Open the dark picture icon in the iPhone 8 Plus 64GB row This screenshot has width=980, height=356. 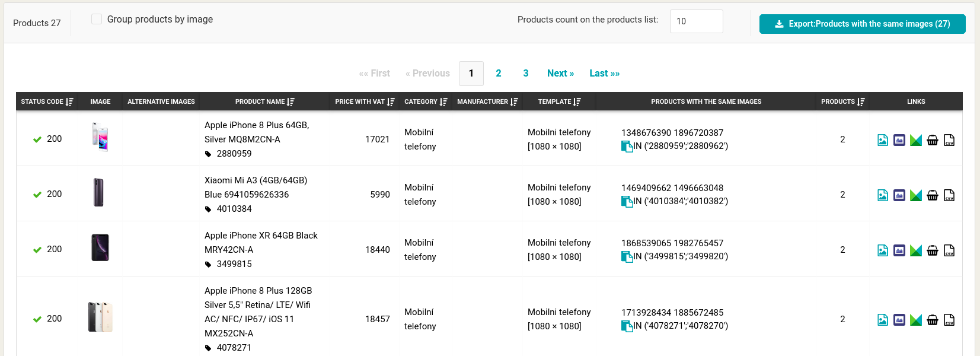coord(899,140)
